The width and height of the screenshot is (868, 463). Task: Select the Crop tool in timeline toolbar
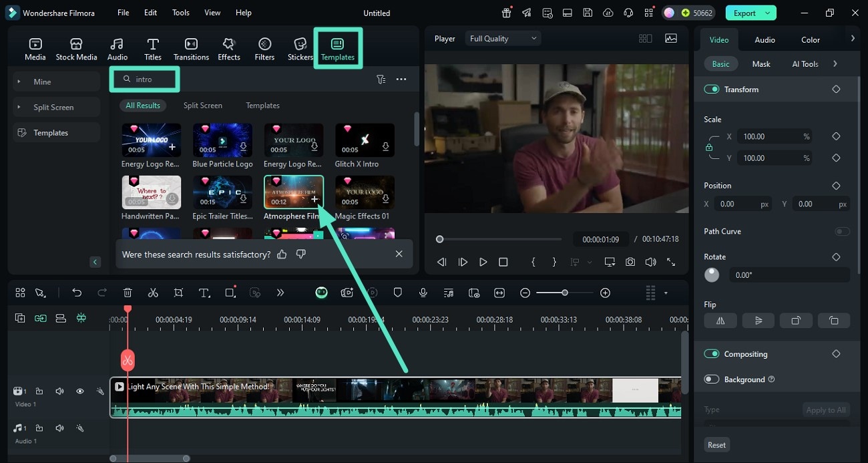tap(178, 293)
